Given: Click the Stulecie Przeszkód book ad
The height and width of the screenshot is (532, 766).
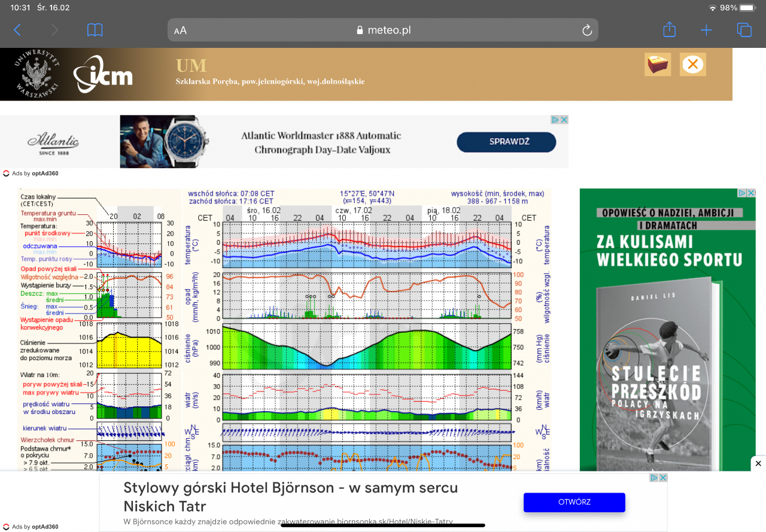Looking at the screenshot, I should 668,330.
